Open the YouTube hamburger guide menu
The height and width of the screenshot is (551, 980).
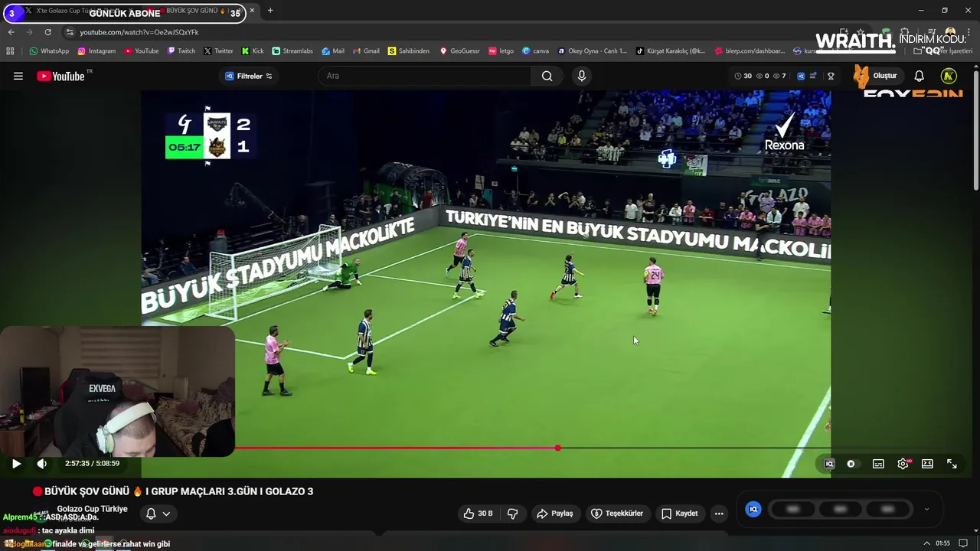[x=18, y=76]
